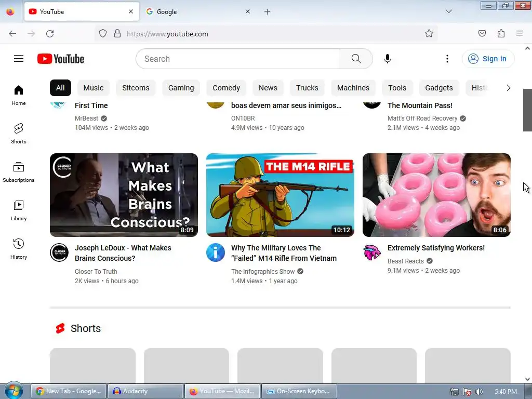This screenshot has width=532, height=399.
Task: List all tabs dropdown arrow
Action: tap(449, 11)
